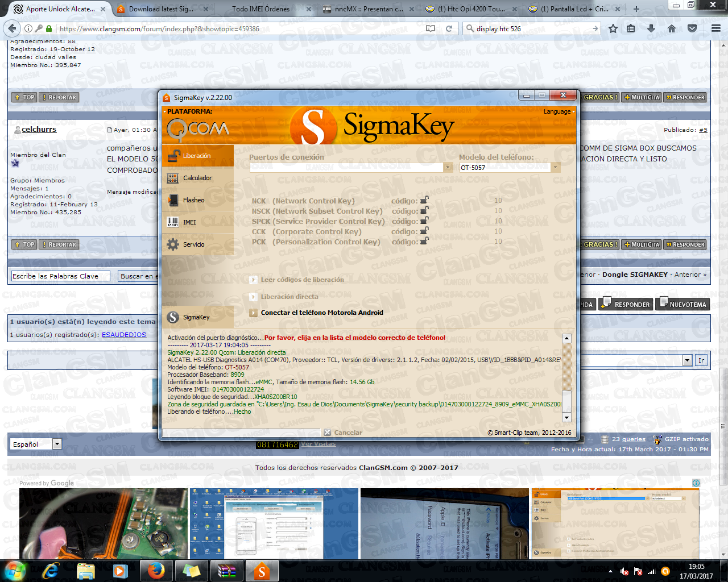Bookmark this page with the star icon
Image resolution: width=728 pixels, height=582 pixels.
[613, 28]
